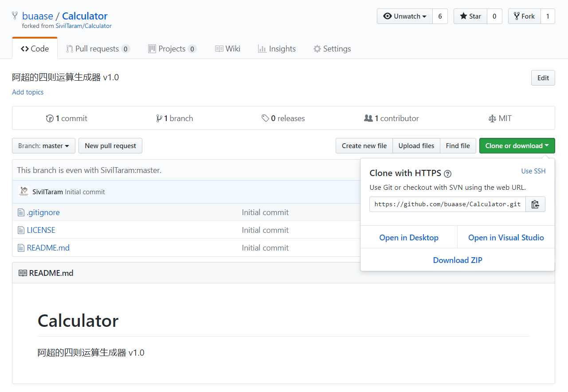This screenshot has width=568, height=392.
Task: Click the history icon next to 1 commit
Action: [x=50, y=118]
